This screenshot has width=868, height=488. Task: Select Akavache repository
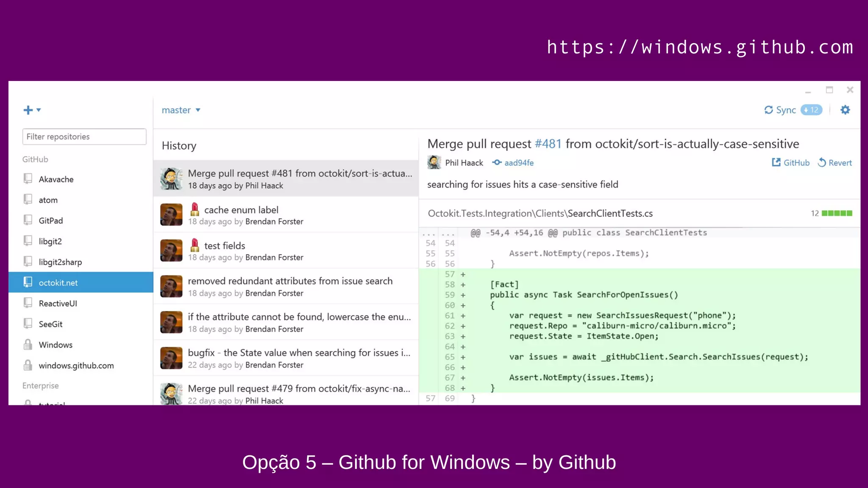point(81,179)
